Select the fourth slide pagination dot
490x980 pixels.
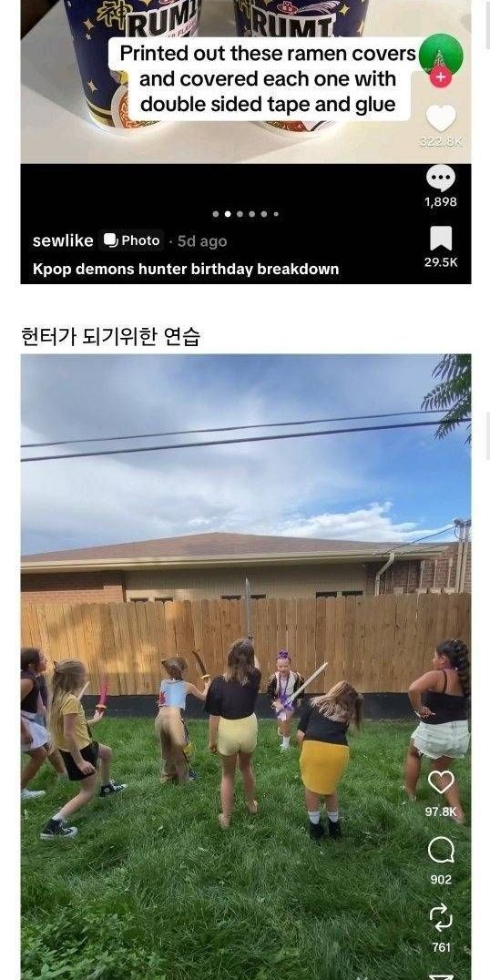pyautogui.click(x=252, y=214)
